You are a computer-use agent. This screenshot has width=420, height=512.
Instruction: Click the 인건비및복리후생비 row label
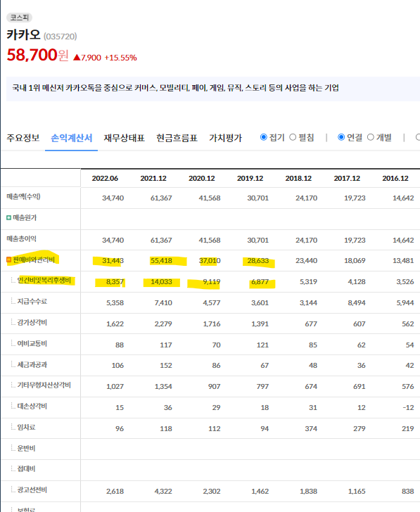(44, 281)
